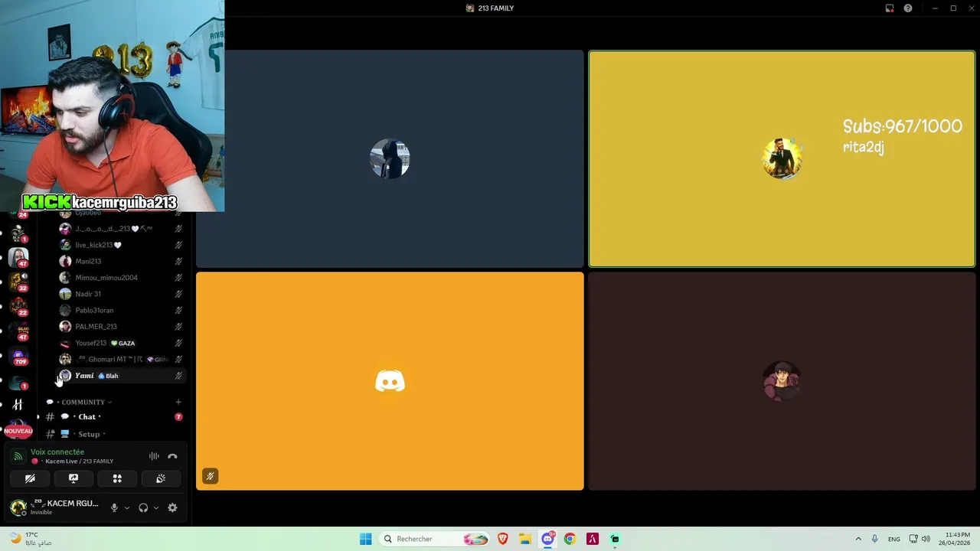
Task: Open microphone input options arrow
Action: pos(127,507)
